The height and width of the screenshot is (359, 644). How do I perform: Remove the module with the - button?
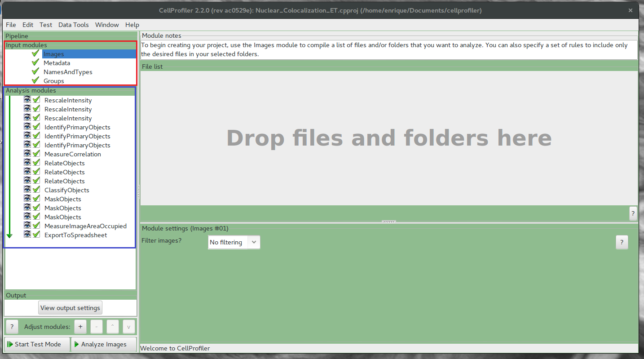pos(97,327)
